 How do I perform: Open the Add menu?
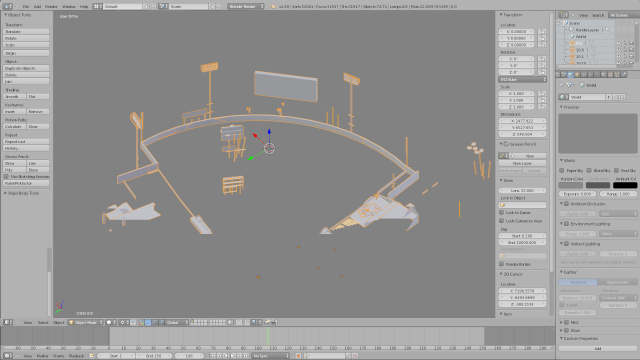click(x=37, y=7)
